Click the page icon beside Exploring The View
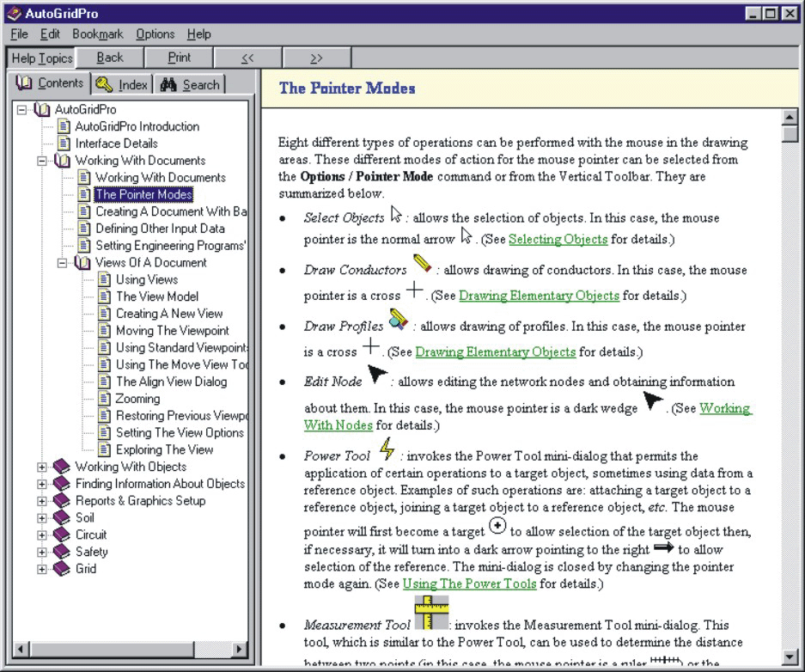The height and width of the screenshot is (672, 805). pos(104,449)
